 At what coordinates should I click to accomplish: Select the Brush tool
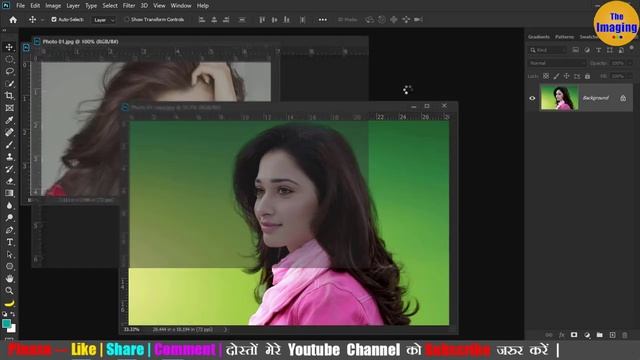(x=9, y=145)
